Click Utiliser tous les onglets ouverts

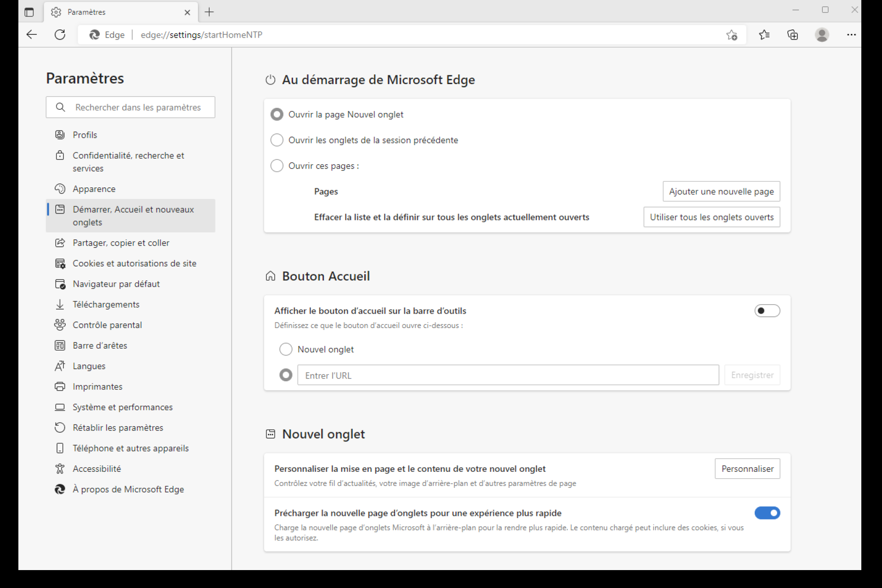coord(712,217)
